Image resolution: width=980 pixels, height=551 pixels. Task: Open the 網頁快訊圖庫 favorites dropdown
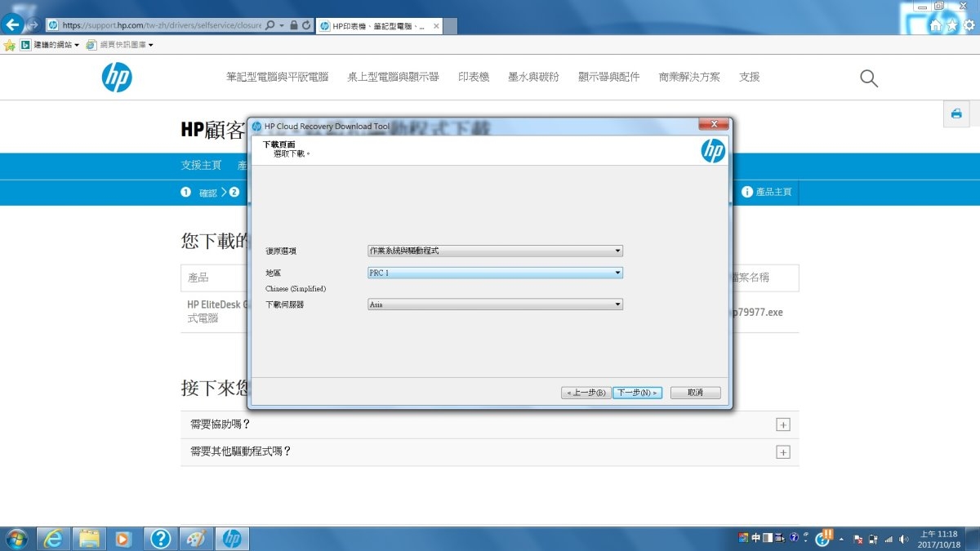tap(120, 45)
